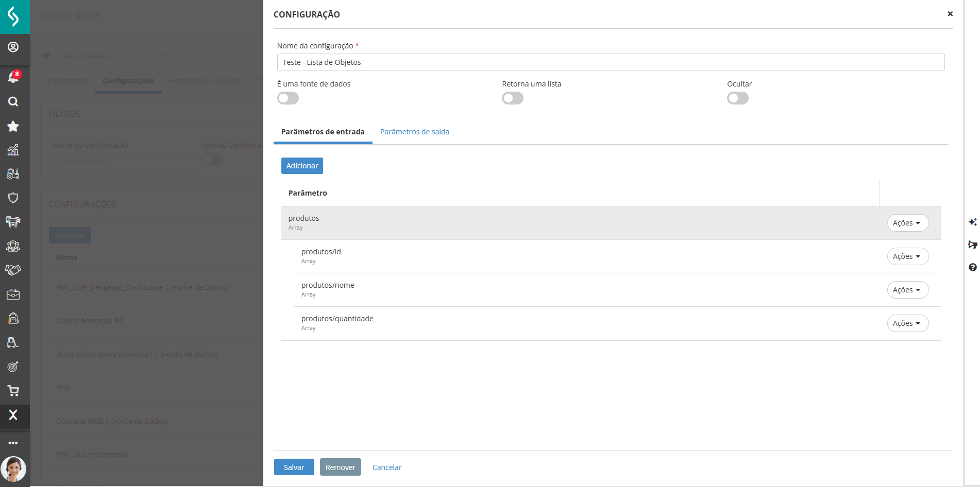Image resolution: width=980 pixels, height=487 pixels.
Task: Click the search magnifier in sidebar
Action: click(x=13, y=101)
